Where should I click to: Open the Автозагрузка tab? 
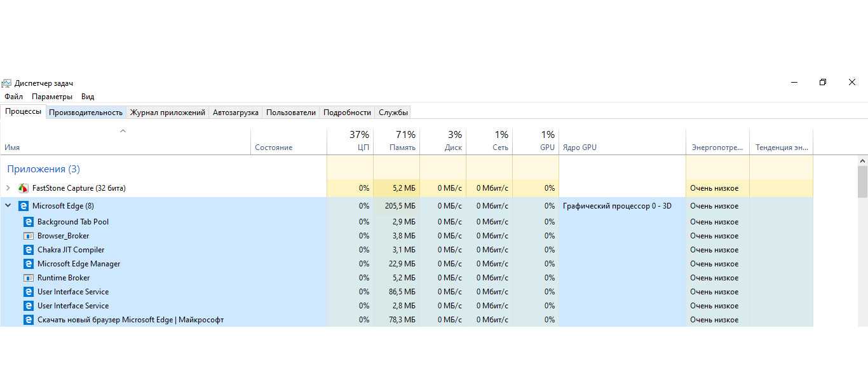pyautogui.click(x=236, y=113)
